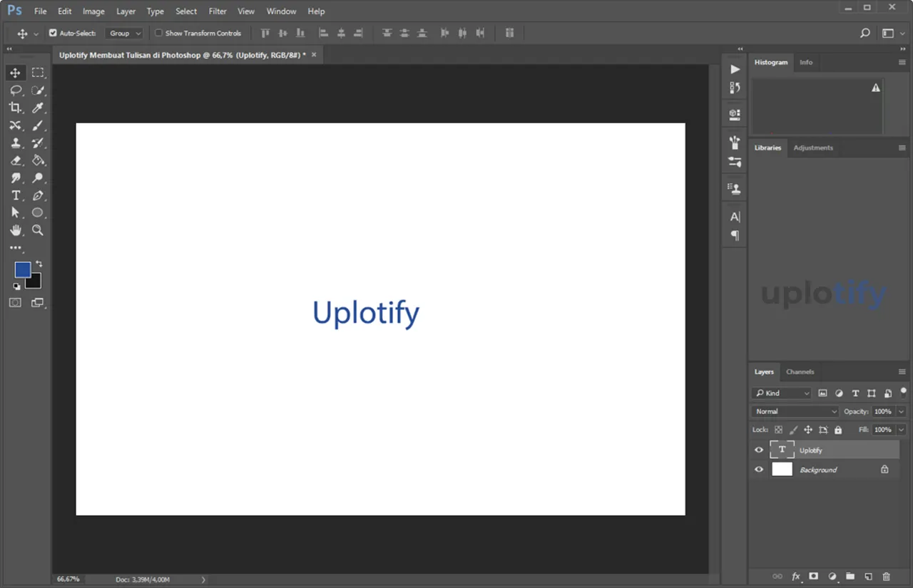Swap foreground and background colors
This screenshot has width=913, height=588.
39,264
